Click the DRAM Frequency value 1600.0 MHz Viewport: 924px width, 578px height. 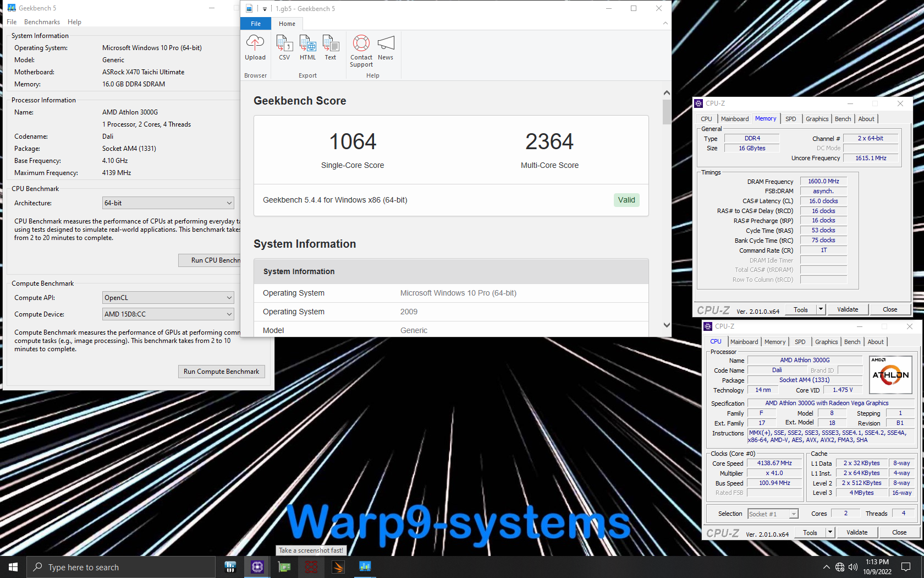point(823,181)
